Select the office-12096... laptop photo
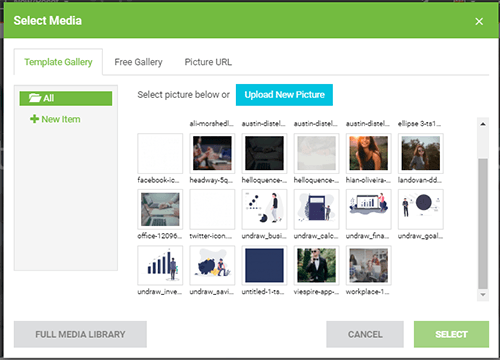Viewport: 500px width, 360px height. point(160,209)
